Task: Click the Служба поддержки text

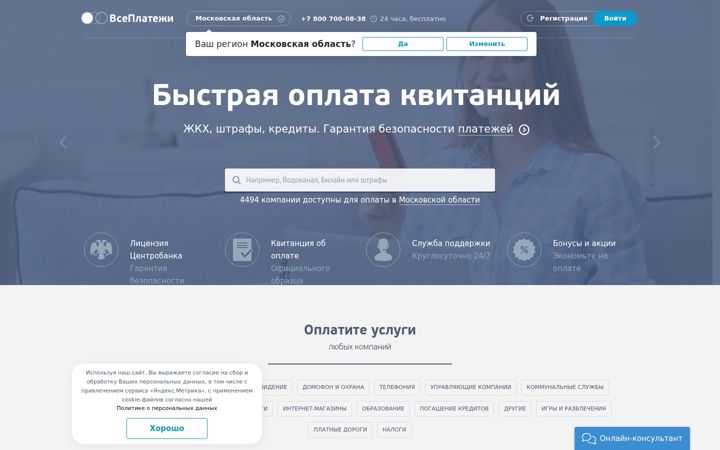Action: tap(451, 243)
